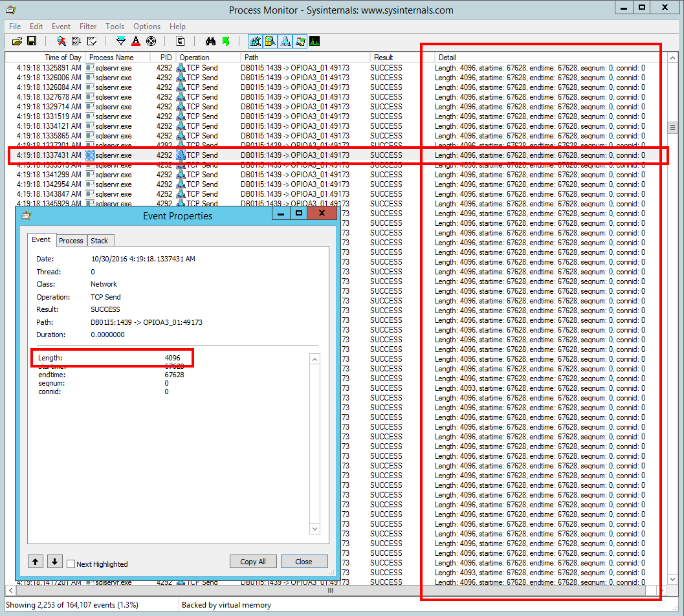The height and width of the screenshot is (616, 684).
Task: Enable the Next Highlighted checkbox
Action: click(71, 564)
